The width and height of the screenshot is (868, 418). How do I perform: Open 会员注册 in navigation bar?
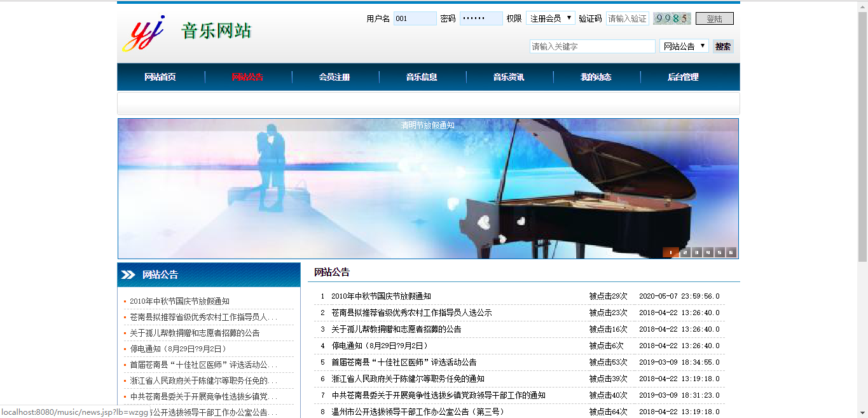pos(335,77)
